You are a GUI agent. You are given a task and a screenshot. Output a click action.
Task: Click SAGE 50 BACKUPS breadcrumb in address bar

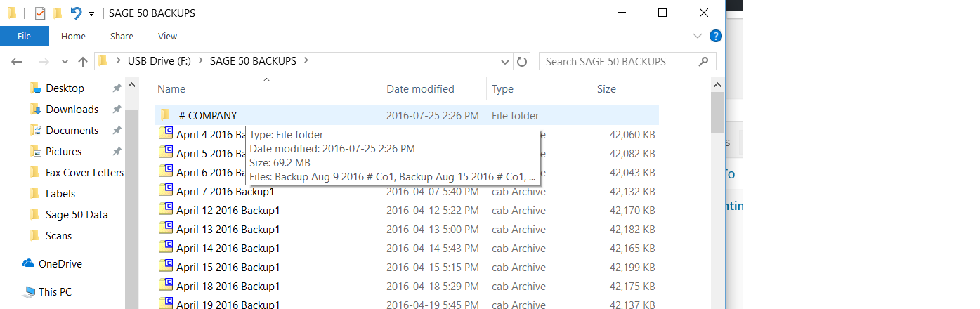[253, 61]
